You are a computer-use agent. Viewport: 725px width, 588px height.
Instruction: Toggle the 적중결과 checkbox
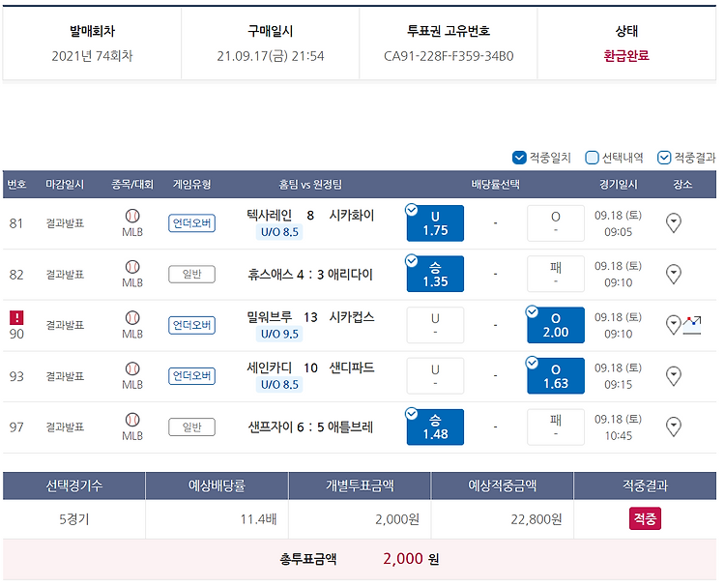point(664,158)
